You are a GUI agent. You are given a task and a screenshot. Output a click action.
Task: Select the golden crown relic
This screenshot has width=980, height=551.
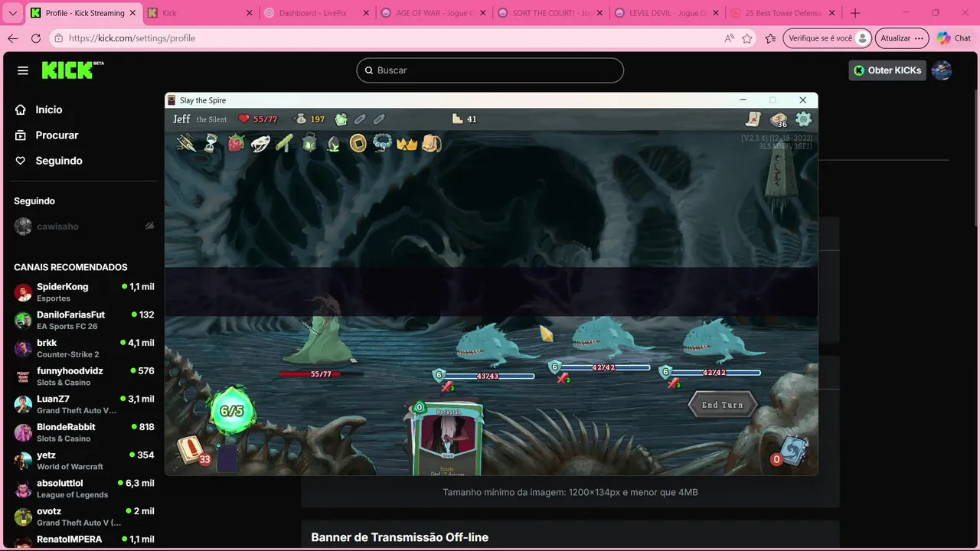click(407, 143)
